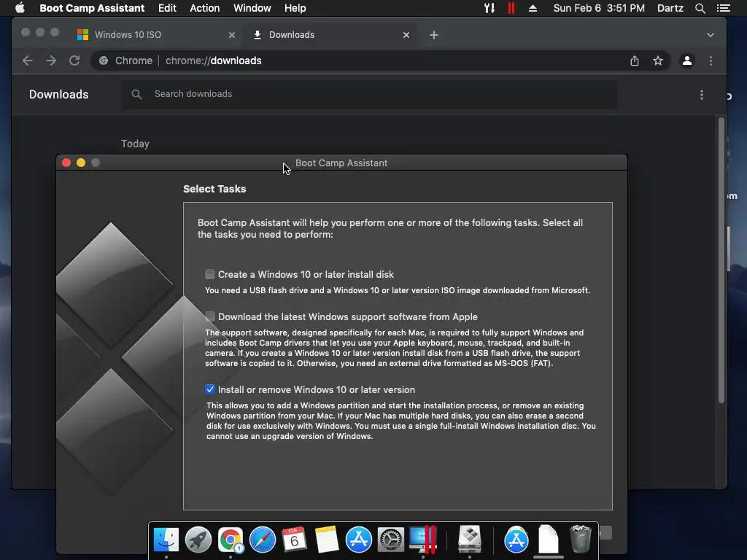Open Launchpad from the Dock

198,540
